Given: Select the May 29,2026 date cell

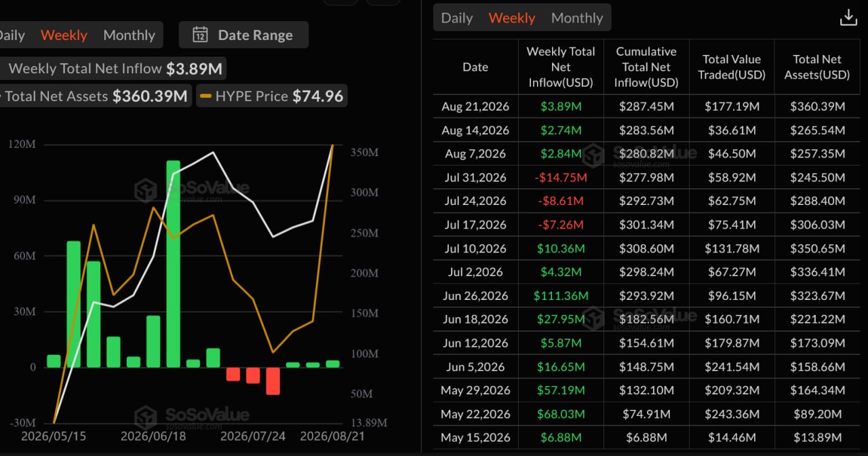Looking at the screenshot, I should tap(475, 391).
